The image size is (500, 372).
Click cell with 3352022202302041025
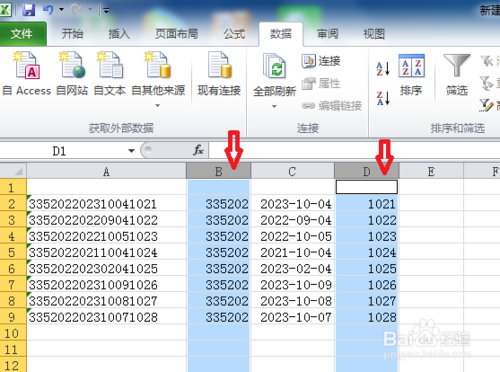click(x=106, y=269)
